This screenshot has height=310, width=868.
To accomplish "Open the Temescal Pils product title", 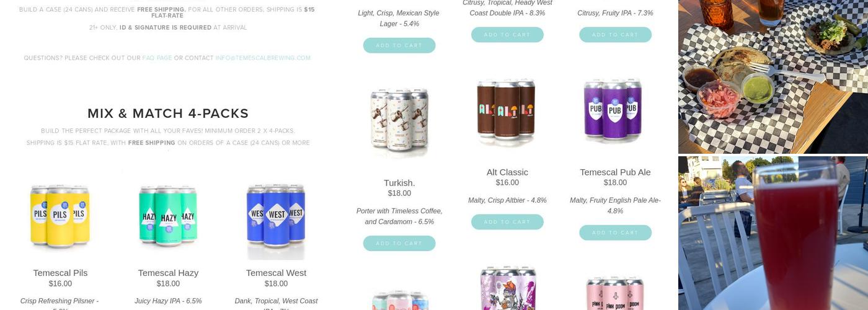I will click(x=60, y=273).
